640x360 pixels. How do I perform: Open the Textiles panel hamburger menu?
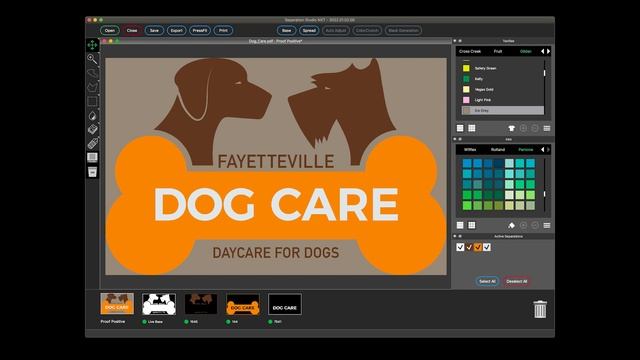547,128
